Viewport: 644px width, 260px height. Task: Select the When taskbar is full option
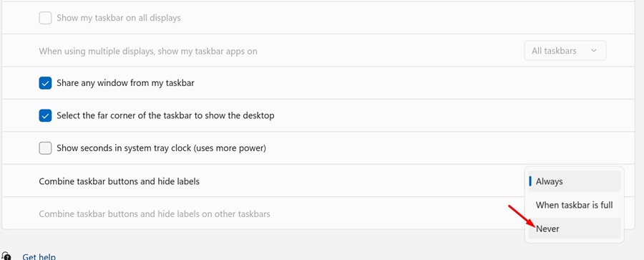tap(574, 205)
